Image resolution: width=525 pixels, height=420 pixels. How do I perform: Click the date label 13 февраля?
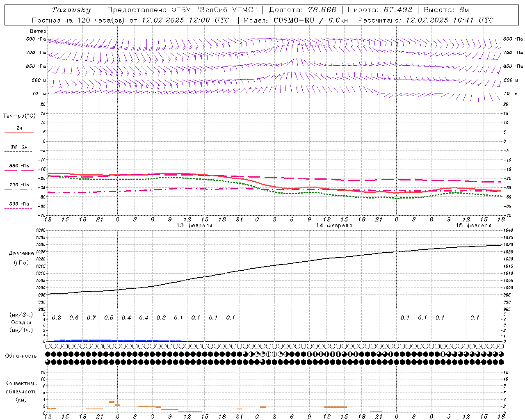point(194,226)
